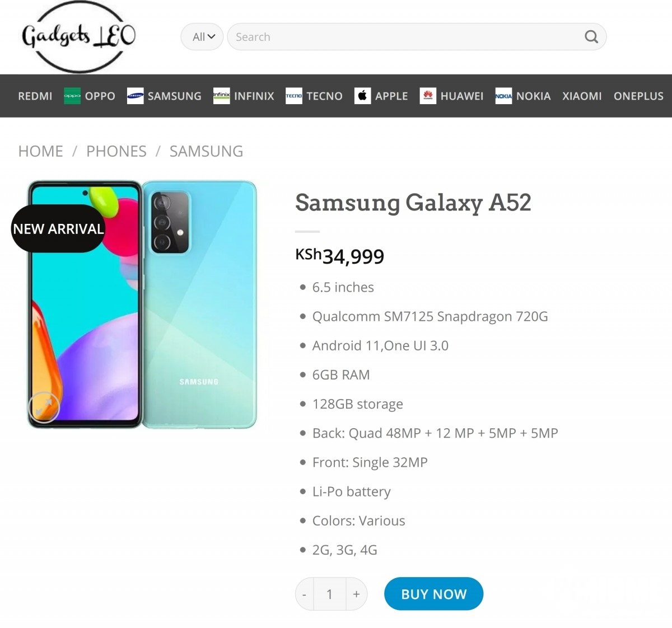Click the Huawei brand logo icon

point(428,96)
